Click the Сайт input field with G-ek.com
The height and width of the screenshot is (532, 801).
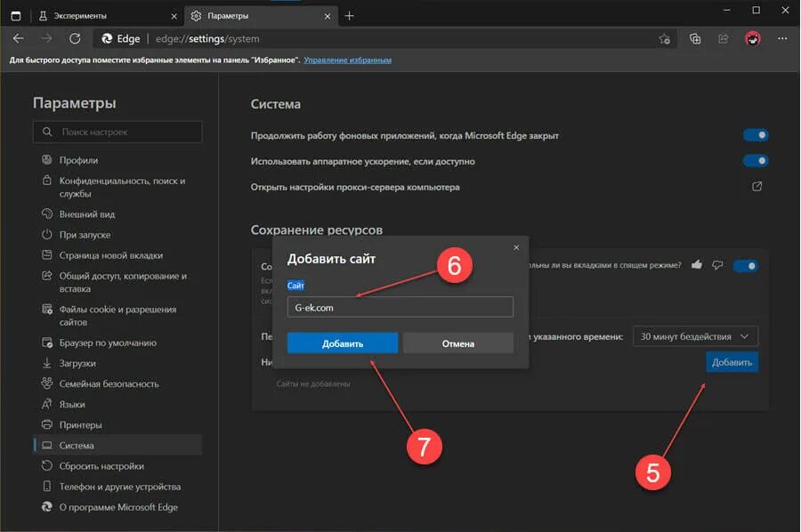[x=400, y=307]
